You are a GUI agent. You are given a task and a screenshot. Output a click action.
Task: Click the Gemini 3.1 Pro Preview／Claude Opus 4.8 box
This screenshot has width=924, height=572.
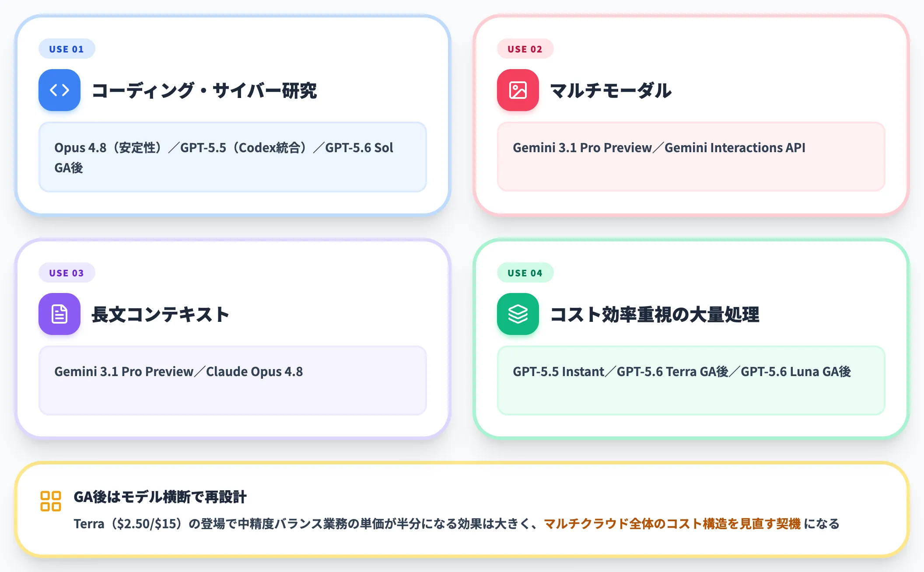pyautogui.click(x=233, y=380)
